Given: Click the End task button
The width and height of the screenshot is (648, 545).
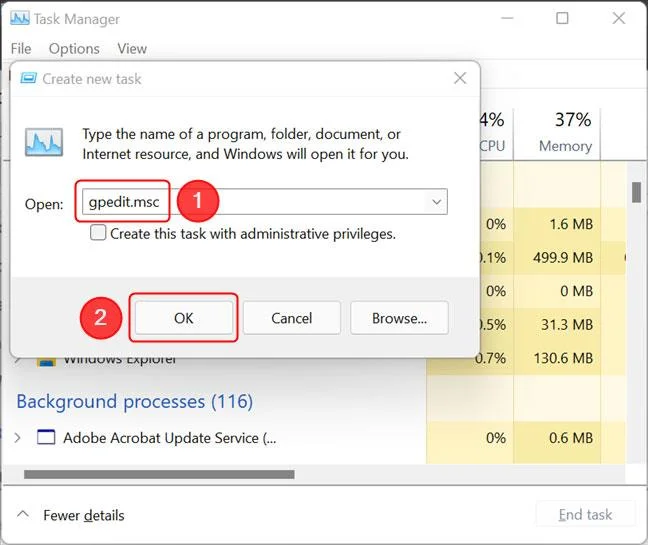Looking at the screenshot, I should pos(585,514).
